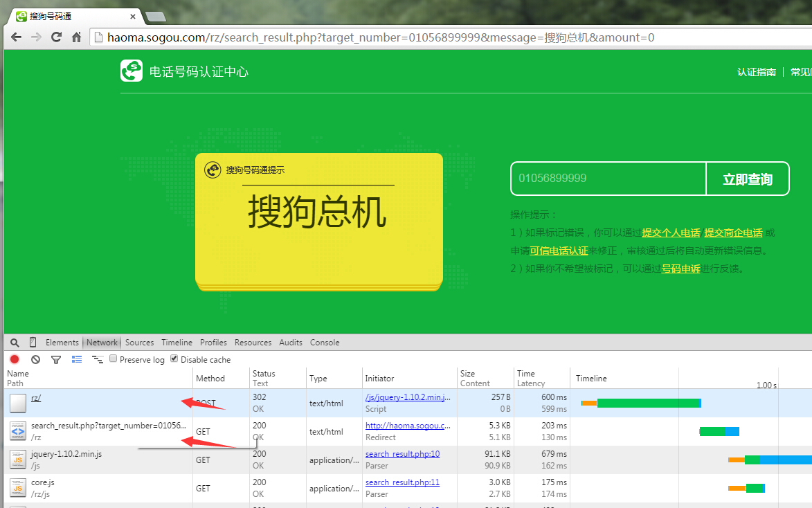This screenshot has width=812, height=508.
Task: Open the 可信电话认证 link
Action: point(559,251)
